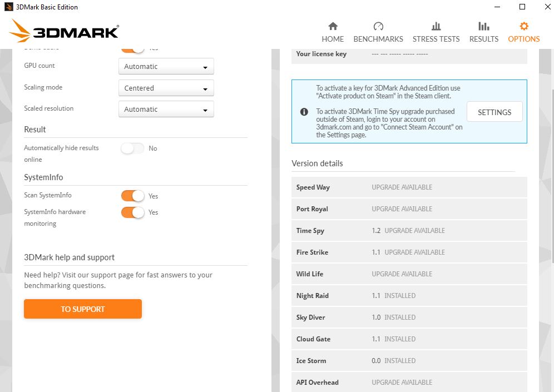Click API Overhead UPGRADE AVAILABLE text

pyautogui.click(x=402, y=382)
